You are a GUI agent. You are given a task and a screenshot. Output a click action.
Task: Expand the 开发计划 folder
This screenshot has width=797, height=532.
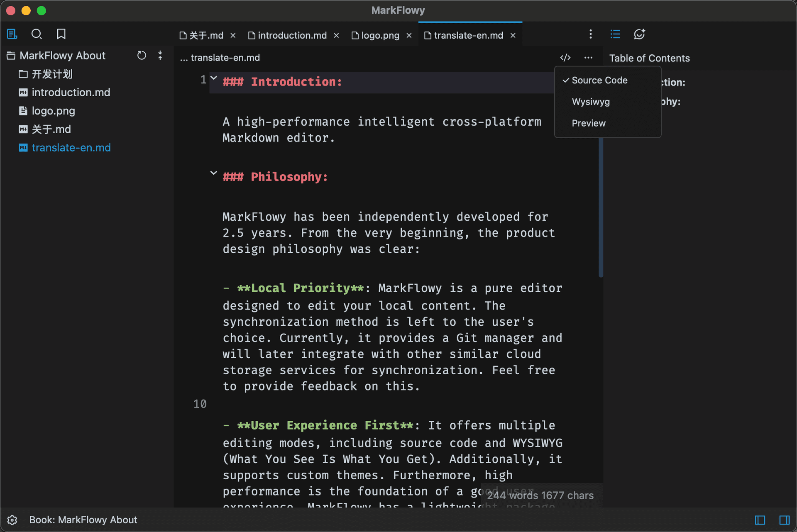point(52,74)
